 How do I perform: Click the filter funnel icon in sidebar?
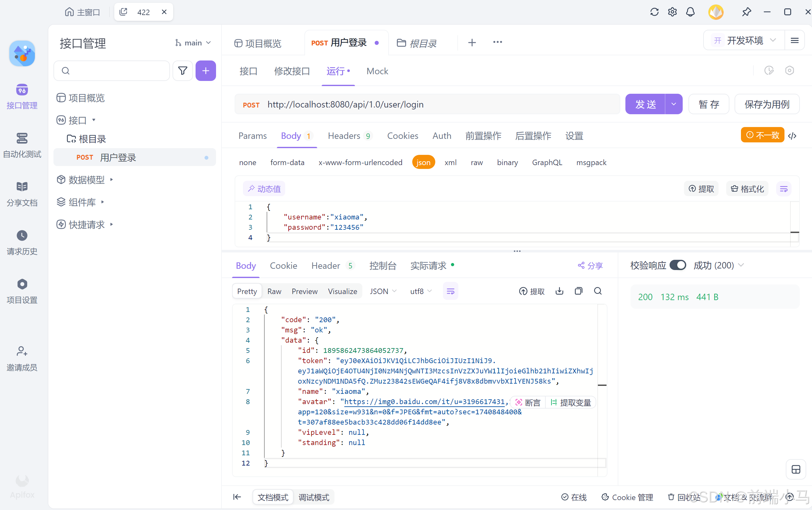tap(182, 70)
